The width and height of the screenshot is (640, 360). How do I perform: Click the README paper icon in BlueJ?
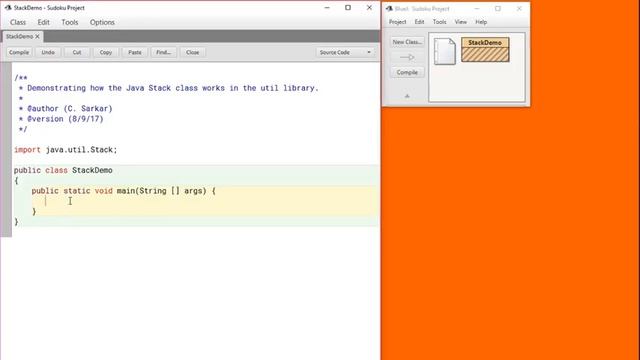pos(444,51)
